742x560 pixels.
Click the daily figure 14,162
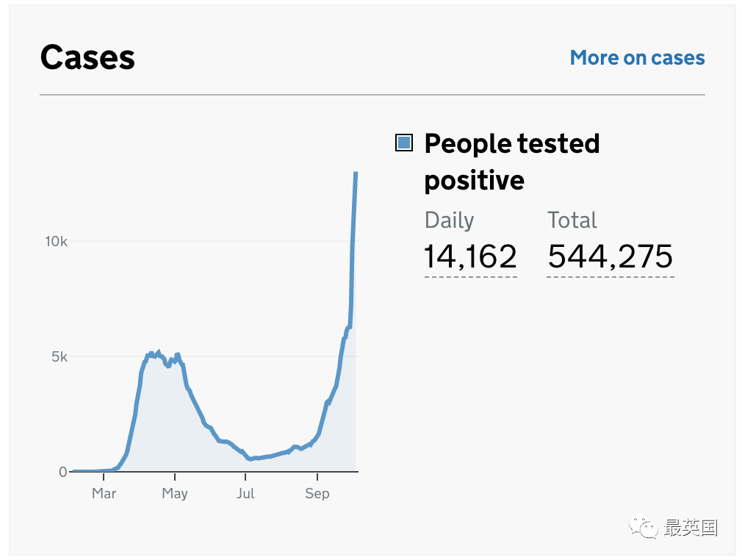click(470, 256)
